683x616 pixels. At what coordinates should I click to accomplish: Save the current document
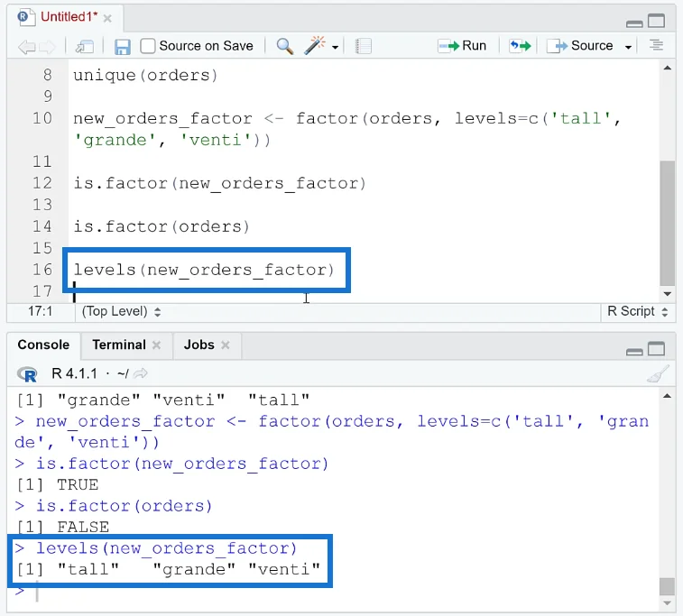coord(122,47)
